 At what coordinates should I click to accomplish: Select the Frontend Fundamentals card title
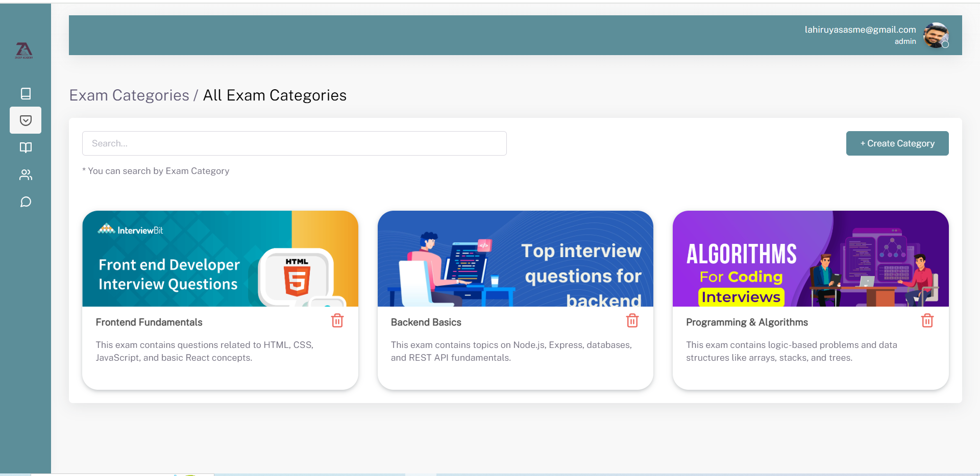[x=149, y=322]
